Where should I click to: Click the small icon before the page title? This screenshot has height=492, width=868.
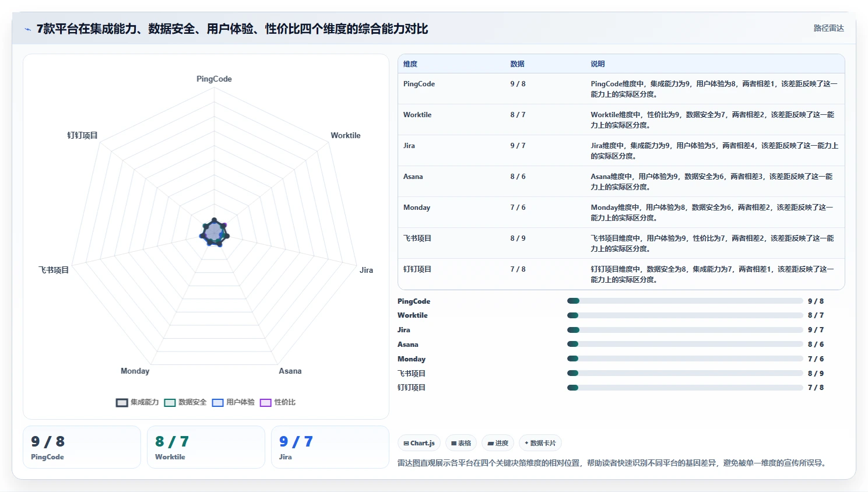pyautogui.click(x=27, y=29)
